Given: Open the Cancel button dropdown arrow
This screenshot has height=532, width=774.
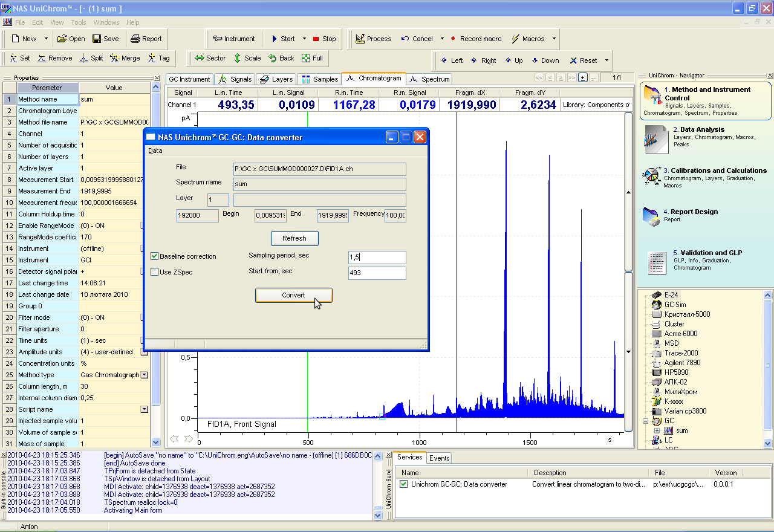Looking at the screenshot, I should (442, 39).
